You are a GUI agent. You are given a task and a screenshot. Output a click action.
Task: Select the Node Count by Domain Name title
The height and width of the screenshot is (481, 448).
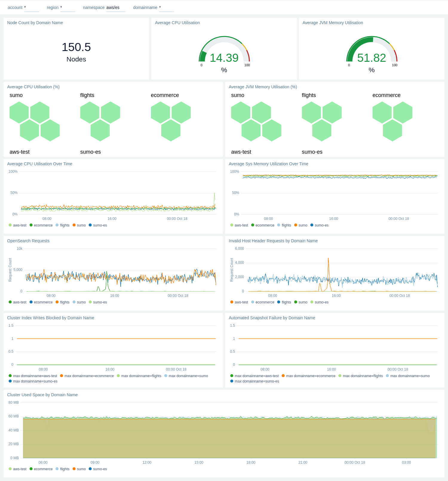click(x=35, y=23)
